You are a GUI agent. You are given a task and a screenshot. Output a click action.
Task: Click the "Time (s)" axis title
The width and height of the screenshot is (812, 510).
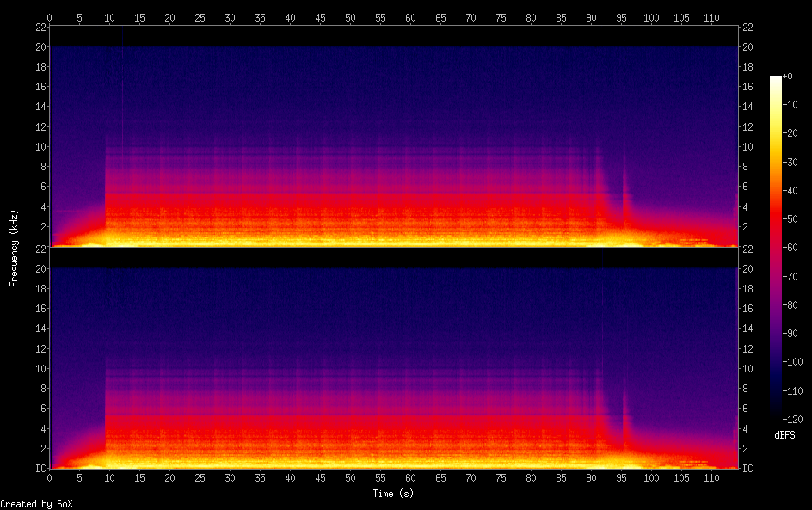[393, 494]
